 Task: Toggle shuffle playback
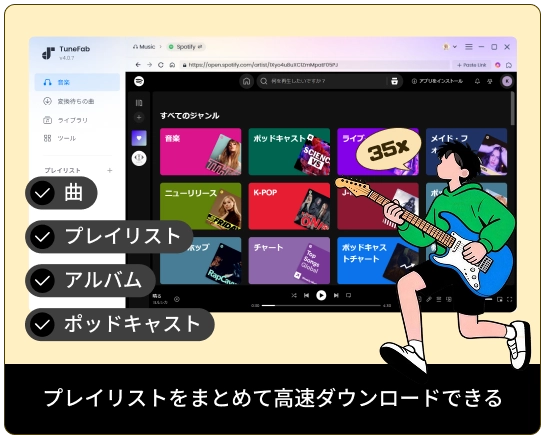coord(294,295)
